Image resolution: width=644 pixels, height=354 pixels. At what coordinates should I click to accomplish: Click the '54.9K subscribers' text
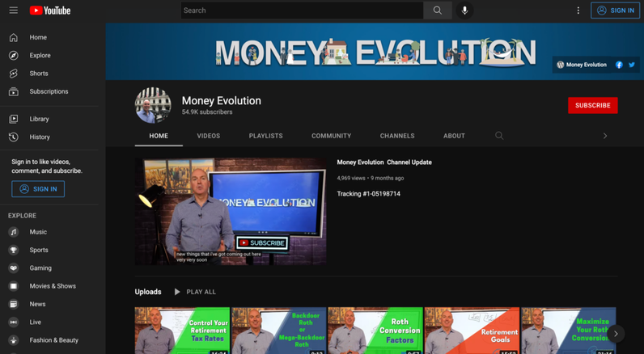207,112
